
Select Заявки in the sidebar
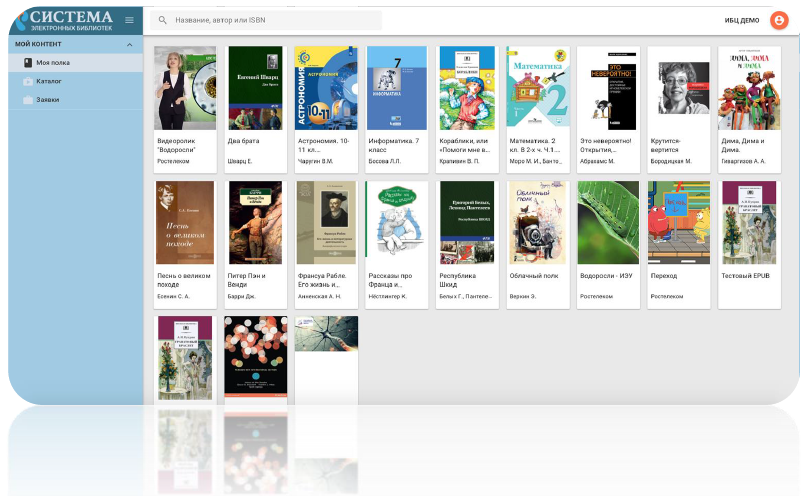pyautogui.click(x=48, y=99)
